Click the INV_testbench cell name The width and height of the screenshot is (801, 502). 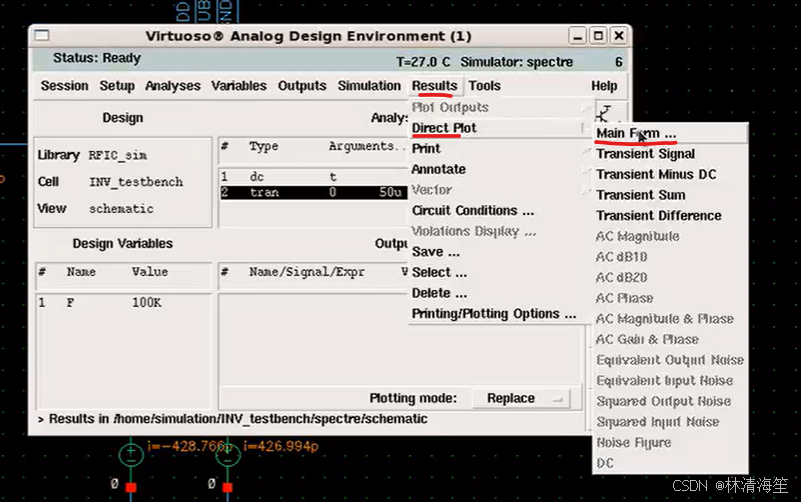click(136, 182)
